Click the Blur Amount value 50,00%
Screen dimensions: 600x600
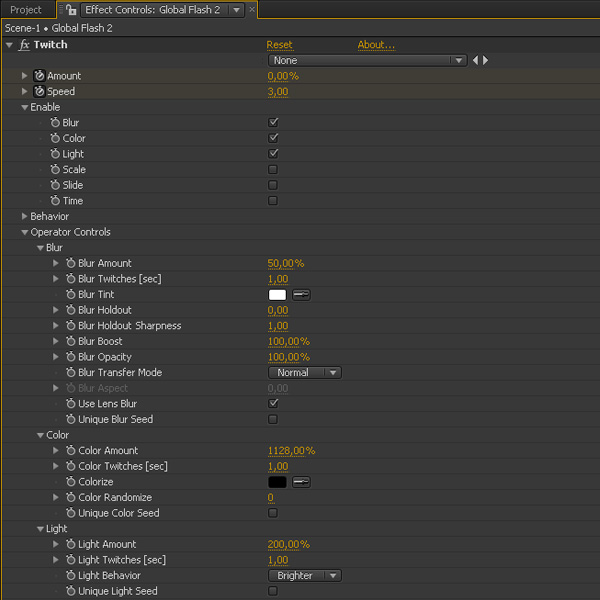pos(286,263)
